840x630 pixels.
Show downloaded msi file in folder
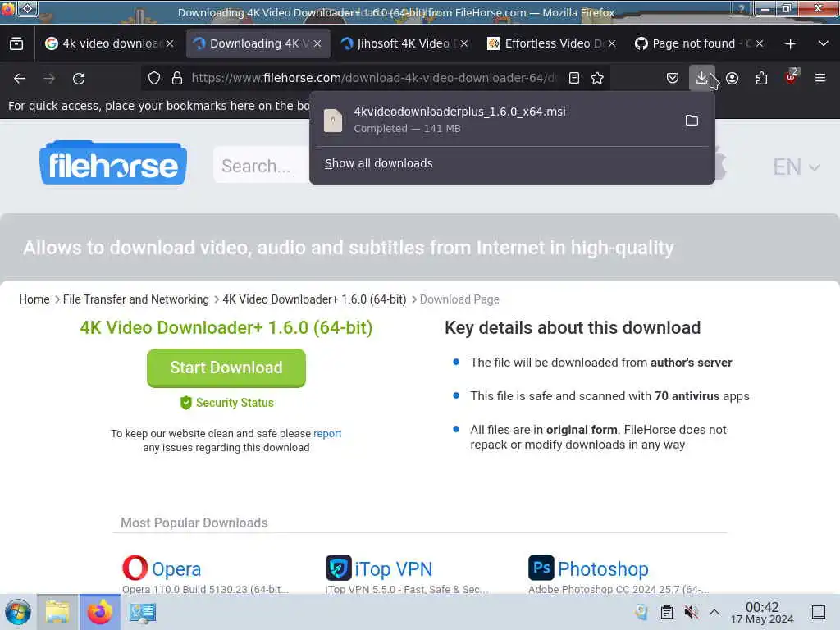coord(692,120)
